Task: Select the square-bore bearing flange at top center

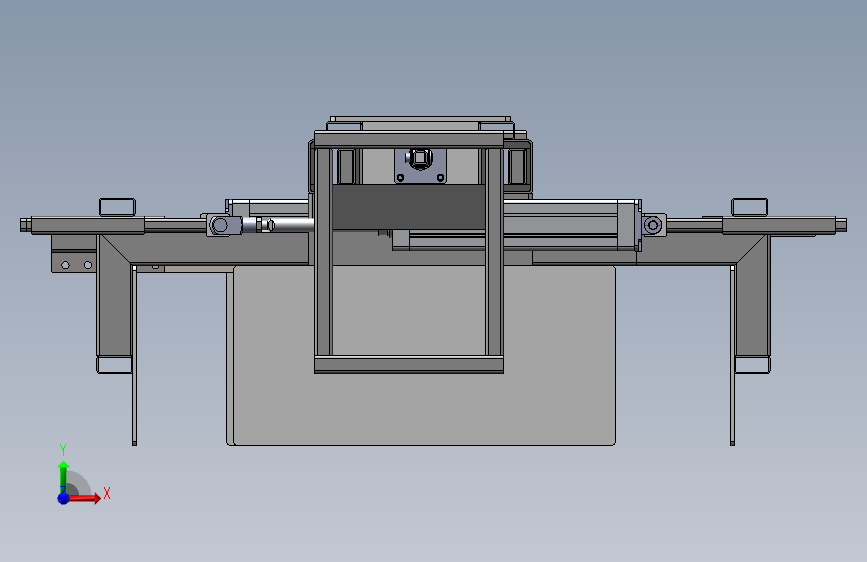Action: tap(420, 165)
